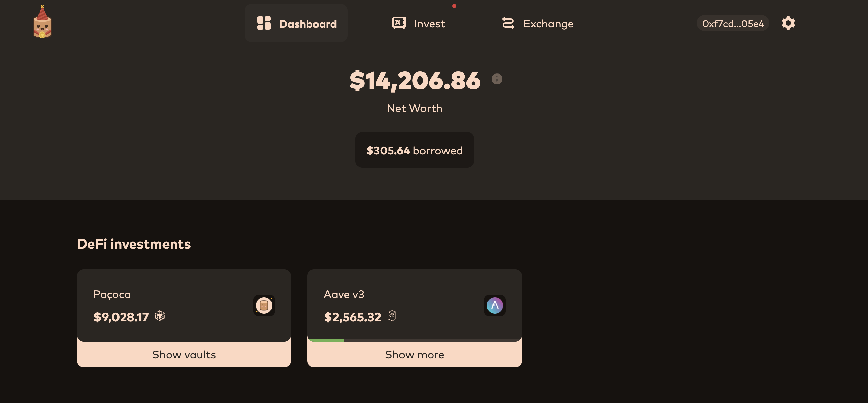Click the $305.64 borrowed badge
Screen dimensions: 868x403
point(415,150)
